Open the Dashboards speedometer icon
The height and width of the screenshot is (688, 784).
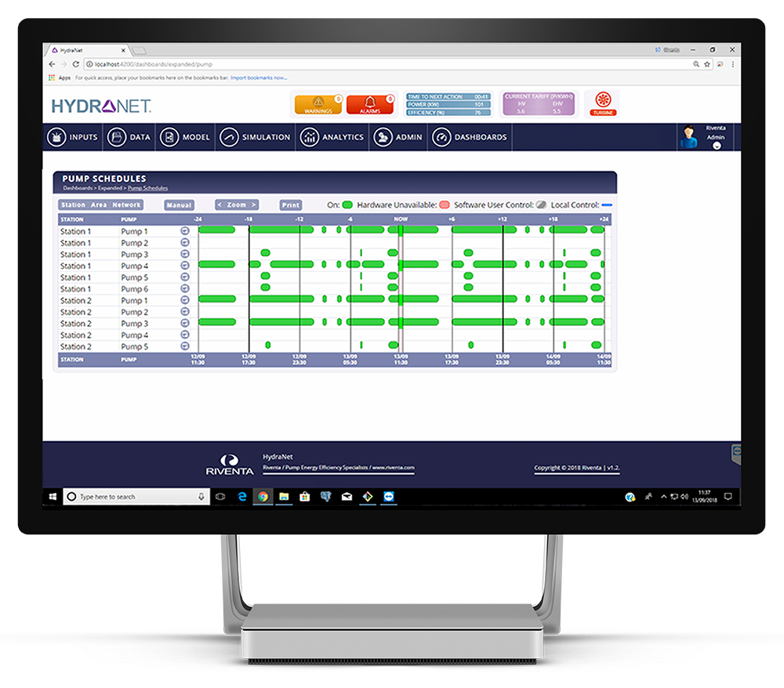[441, 137]
